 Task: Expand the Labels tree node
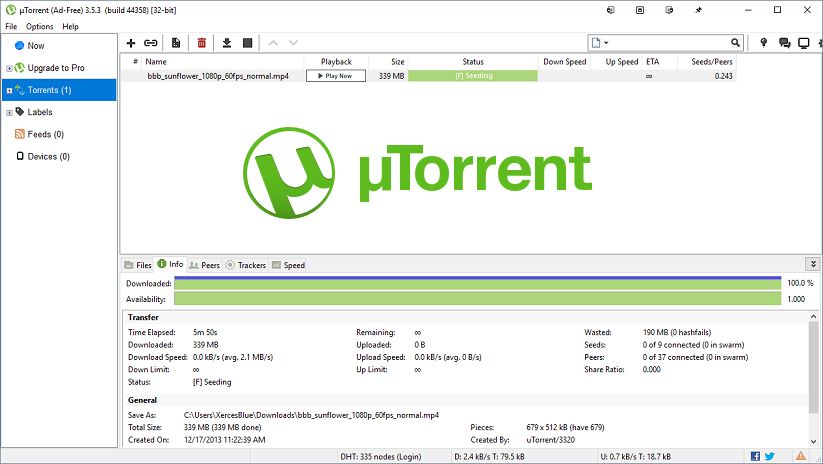[x=9, y=113]
